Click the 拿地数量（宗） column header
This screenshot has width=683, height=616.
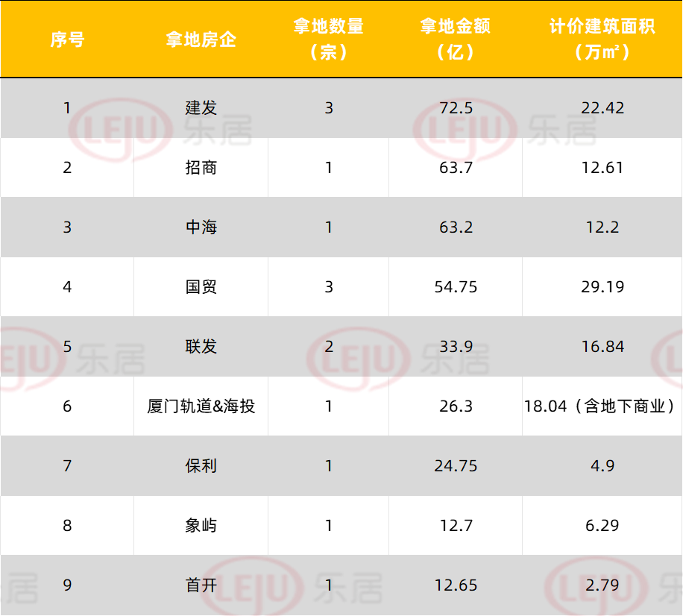(x=328, y=40)
